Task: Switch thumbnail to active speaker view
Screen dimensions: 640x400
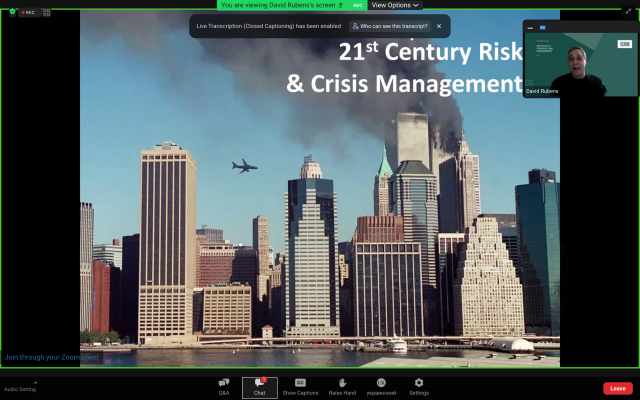Action: click(542, 28)
